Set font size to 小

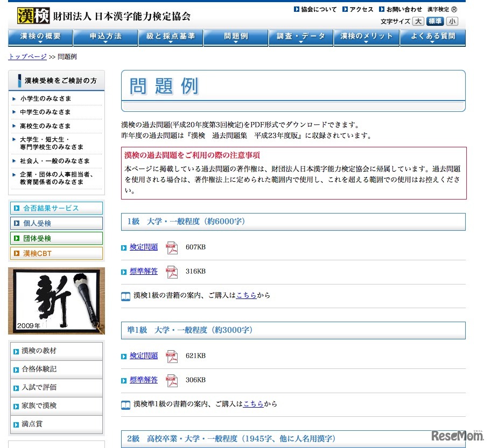pyautogui.click(x=452, y=21)
